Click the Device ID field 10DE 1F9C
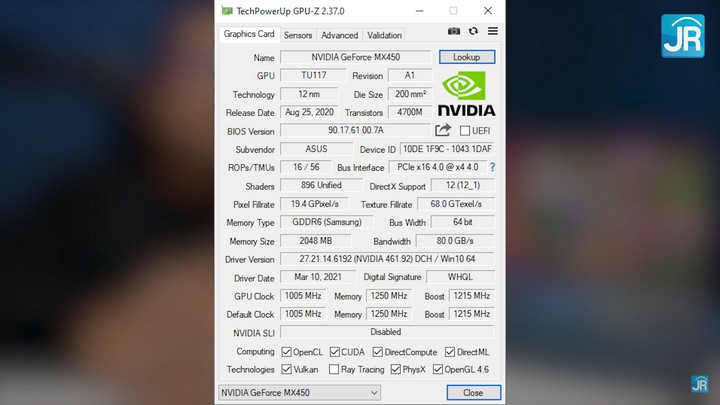 click(x=447, y=149)
